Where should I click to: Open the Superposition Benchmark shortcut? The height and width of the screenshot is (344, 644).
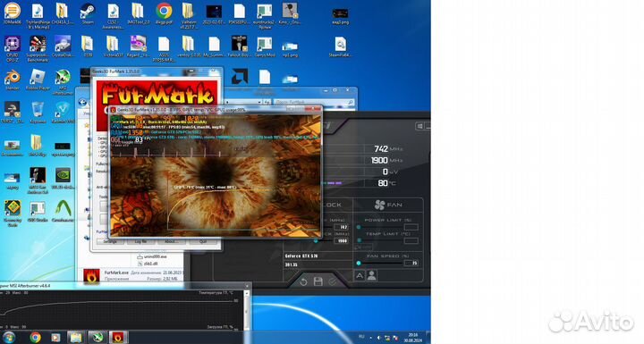38,48
